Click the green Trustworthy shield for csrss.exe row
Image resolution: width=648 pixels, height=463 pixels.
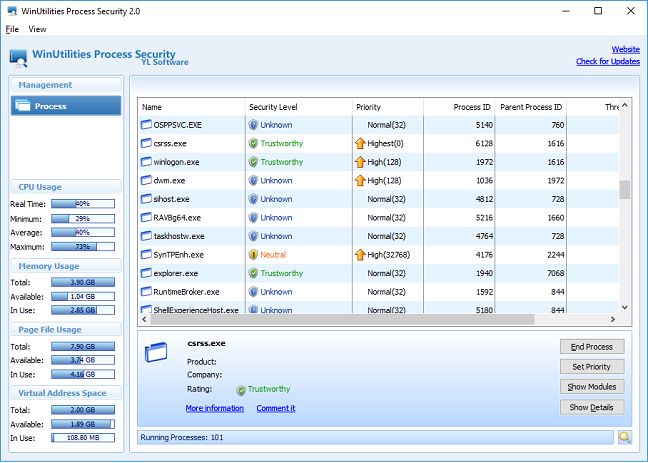253,143
